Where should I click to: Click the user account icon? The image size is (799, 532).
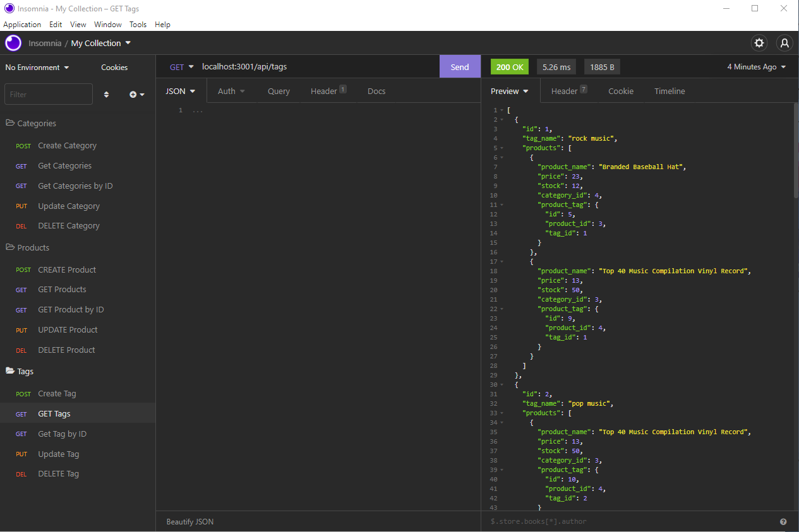(784, 43)
